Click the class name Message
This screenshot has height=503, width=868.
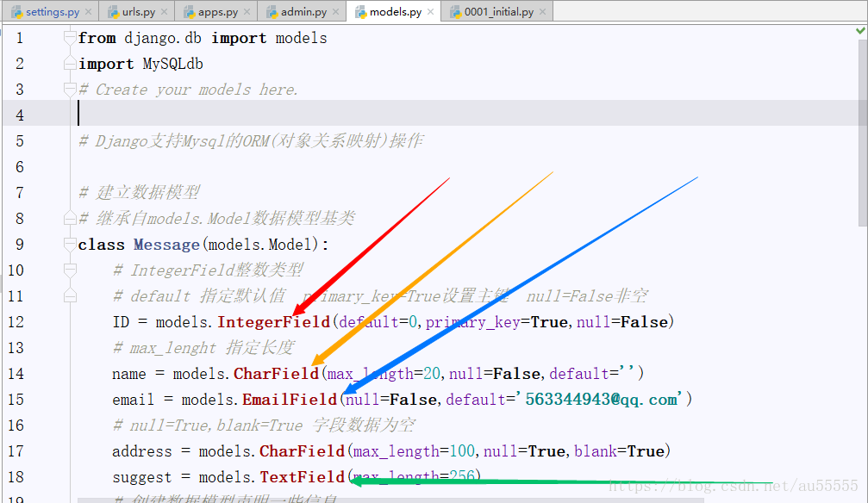(x=166, y=245)
